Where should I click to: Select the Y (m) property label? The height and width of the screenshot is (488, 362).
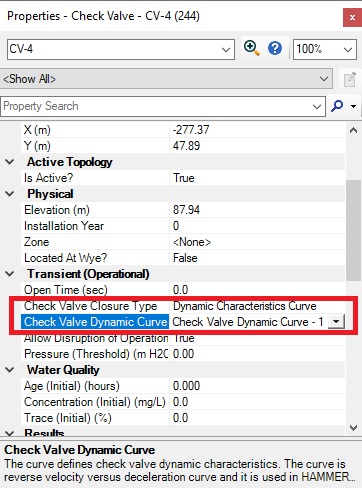pyautogui.click(x=37, y=146)
